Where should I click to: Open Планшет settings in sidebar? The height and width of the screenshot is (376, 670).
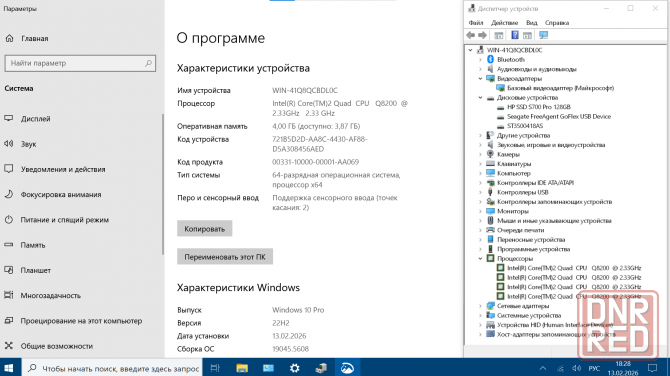pyautogui.click(x=35, y=270)
